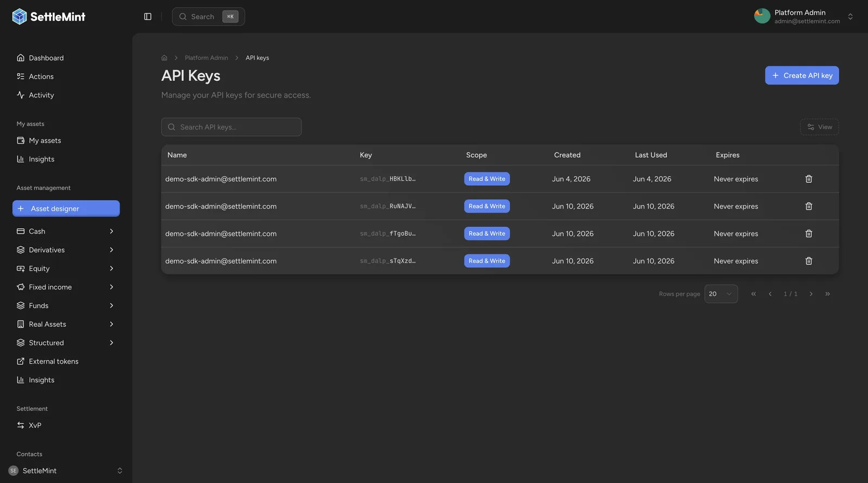Go to the first page
868x483 pixels.
pyautogui.click(x=754, y=294)
